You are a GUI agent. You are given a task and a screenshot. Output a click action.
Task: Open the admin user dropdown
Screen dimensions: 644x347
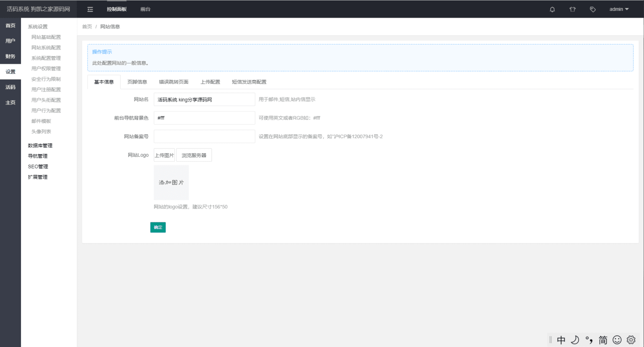tap(619, 9)
